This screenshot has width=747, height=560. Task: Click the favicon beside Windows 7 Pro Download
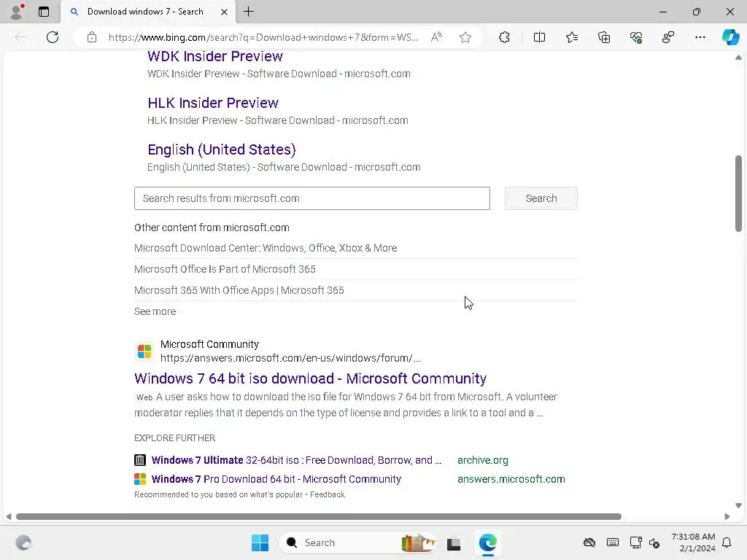[140, 479]
